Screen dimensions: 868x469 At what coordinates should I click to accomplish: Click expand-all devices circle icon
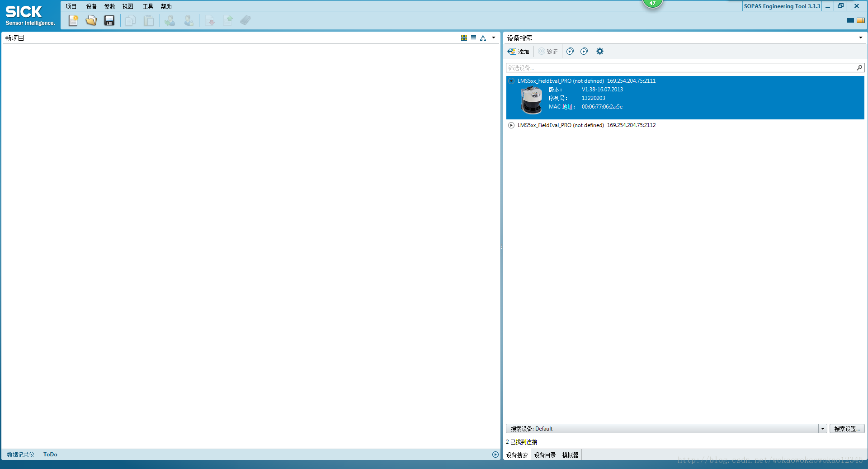point(570,52)
